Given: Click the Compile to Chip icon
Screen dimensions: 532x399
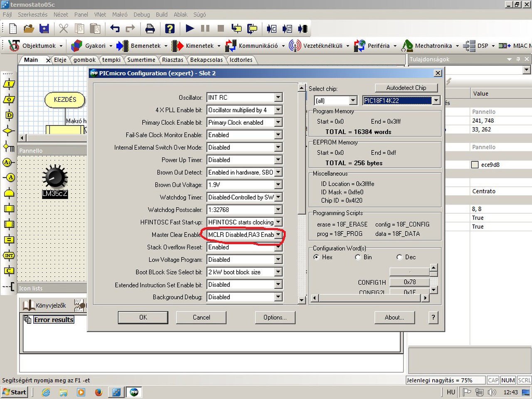Looking at the screenshot, I should (x=303, y=29).
